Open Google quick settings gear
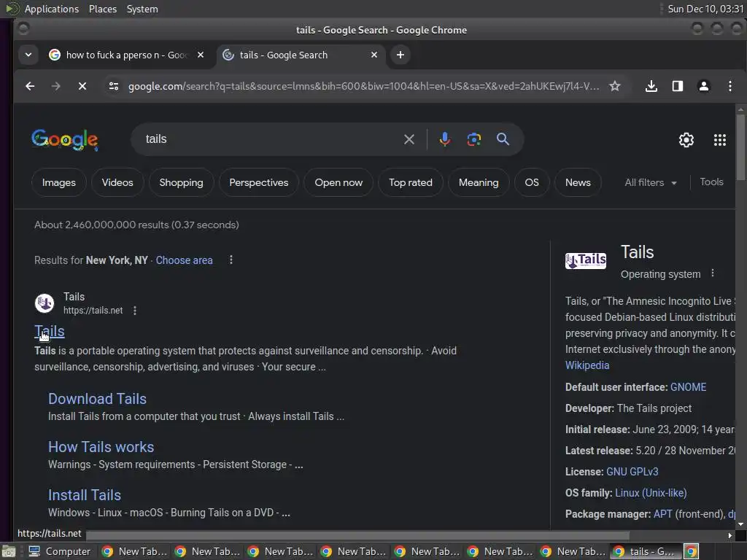The image size is (747, 560). coord(686,140)
